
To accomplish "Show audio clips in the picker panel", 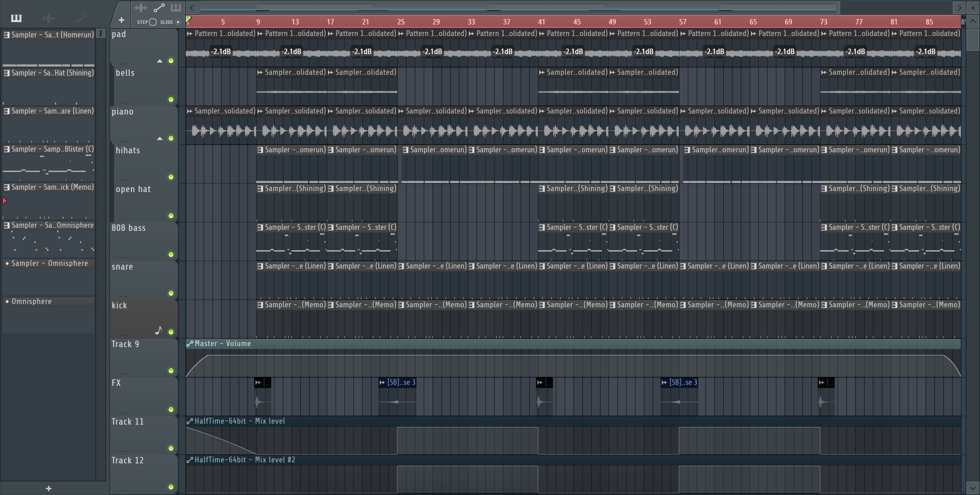I will (x=48, y=18).
